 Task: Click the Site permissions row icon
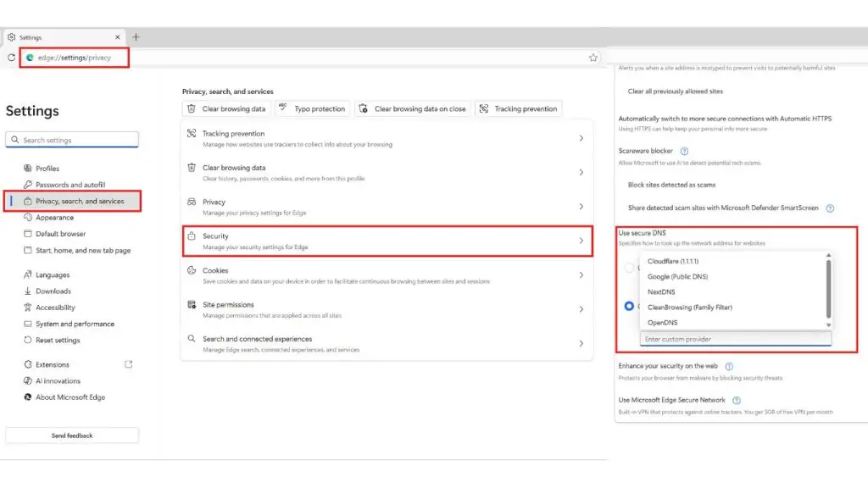[x=192, y=304]
